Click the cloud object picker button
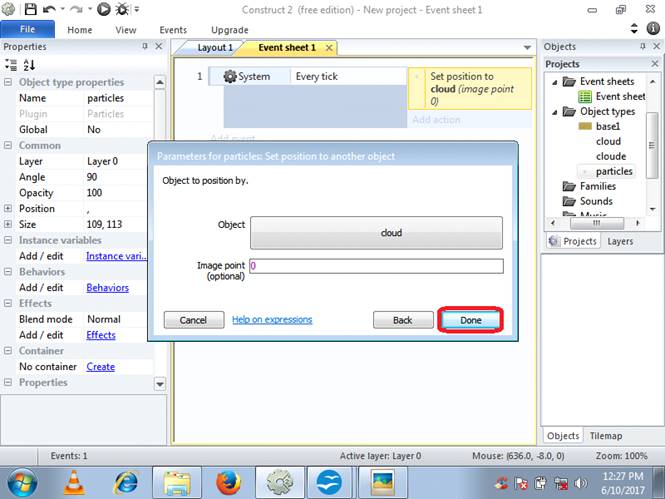Viewport: 665px width, 499px height. click(376, 233)
